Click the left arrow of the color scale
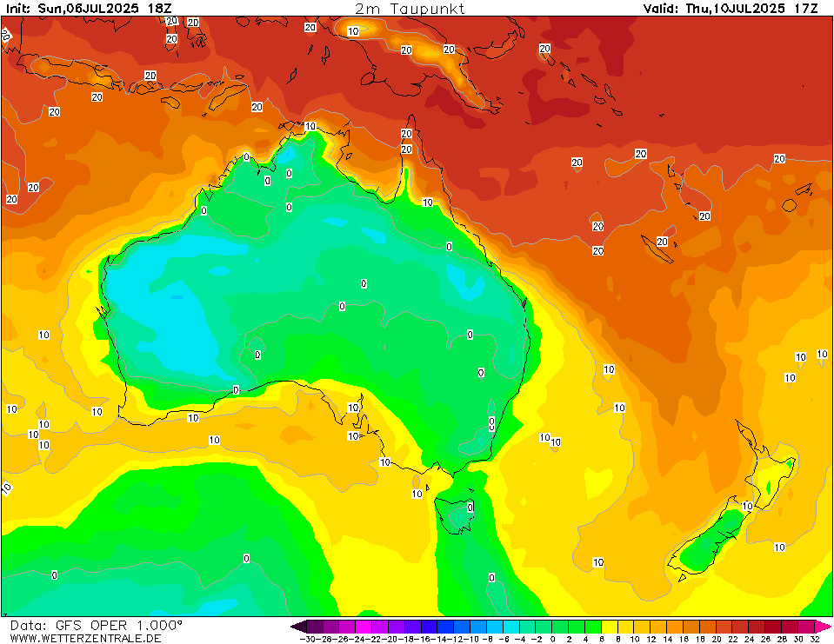 coord(299,627)
